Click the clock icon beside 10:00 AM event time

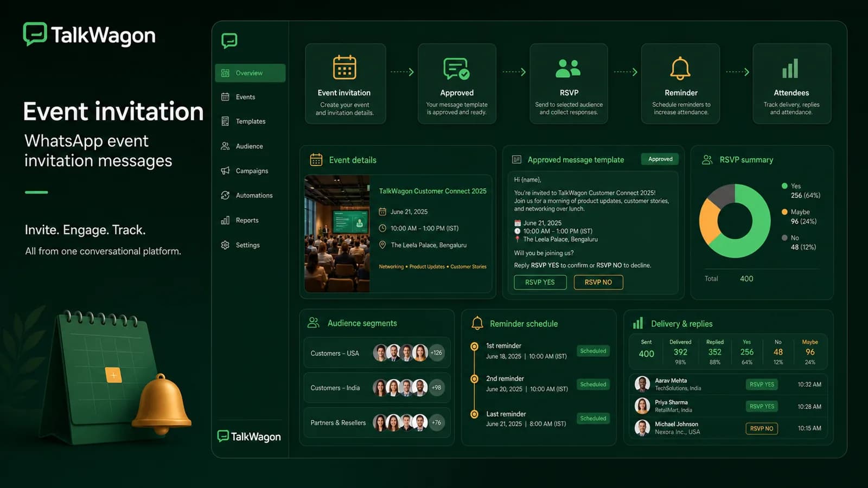coord(382,228)
